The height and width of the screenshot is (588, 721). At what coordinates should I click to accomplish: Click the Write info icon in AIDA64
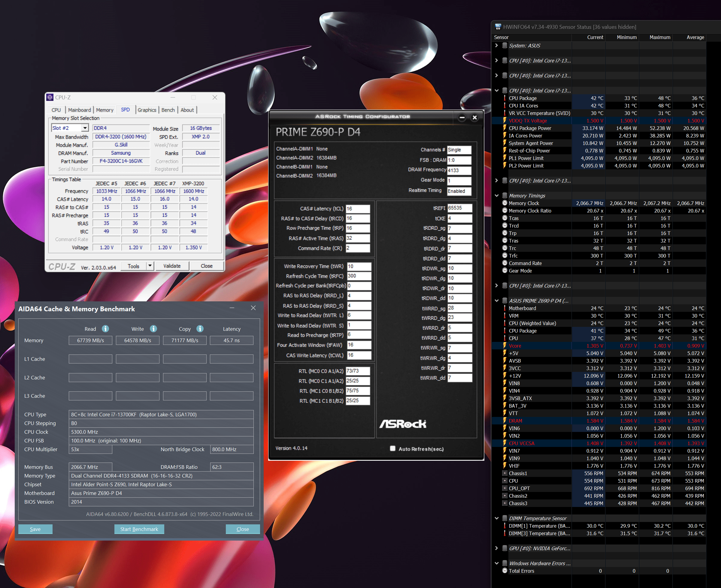click(x=153, y=329)
